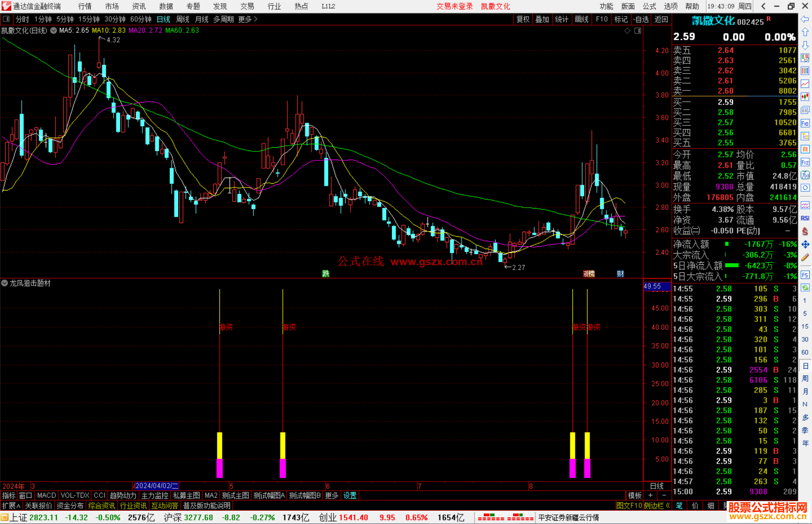Expand the 扩展 panel at bottom left
Screen dimensions: 812x524
(11, 506)
